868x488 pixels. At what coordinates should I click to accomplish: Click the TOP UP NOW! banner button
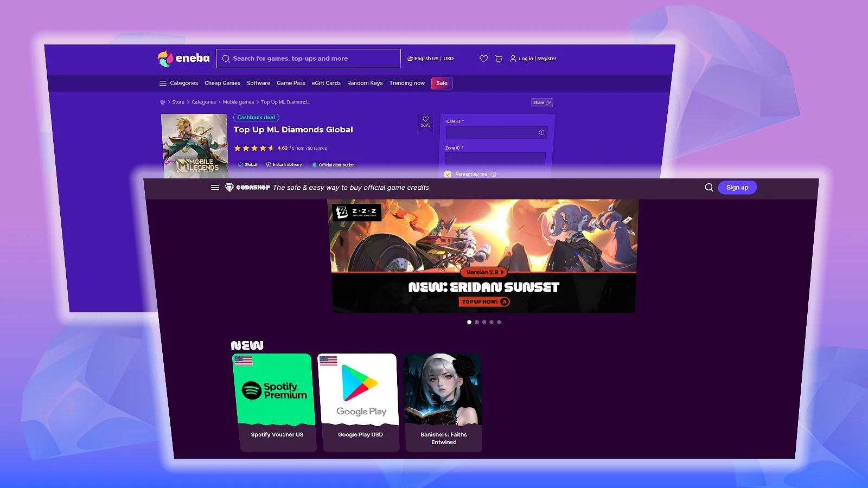coord(484,302)
